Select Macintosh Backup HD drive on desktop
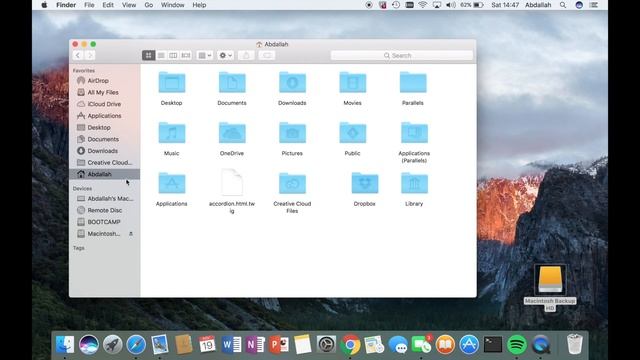This screenshot has width=640, height=360. coord(550,280)
